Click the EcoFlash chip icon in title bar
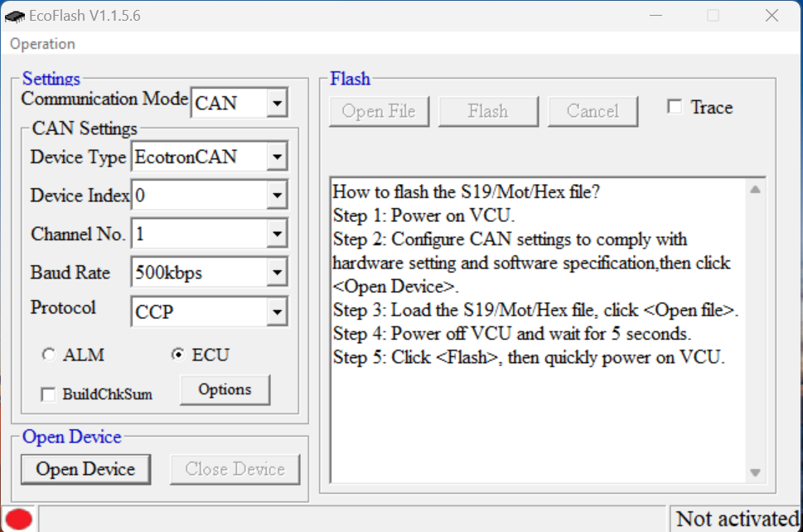 tap(14, 16)
